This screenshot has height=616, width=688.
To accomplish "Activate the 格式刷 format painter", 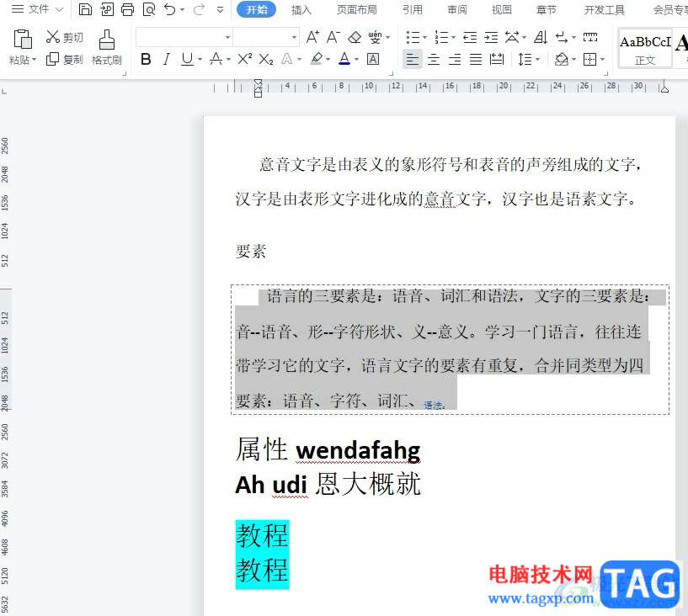I will (x=107, y=47).
